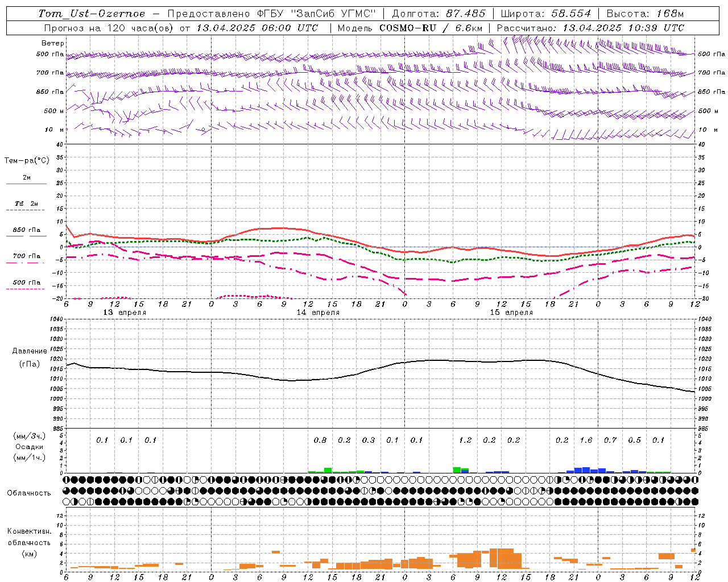Select the date label 14 апреля
Screen dimensions: 728x582
(318, 313)
